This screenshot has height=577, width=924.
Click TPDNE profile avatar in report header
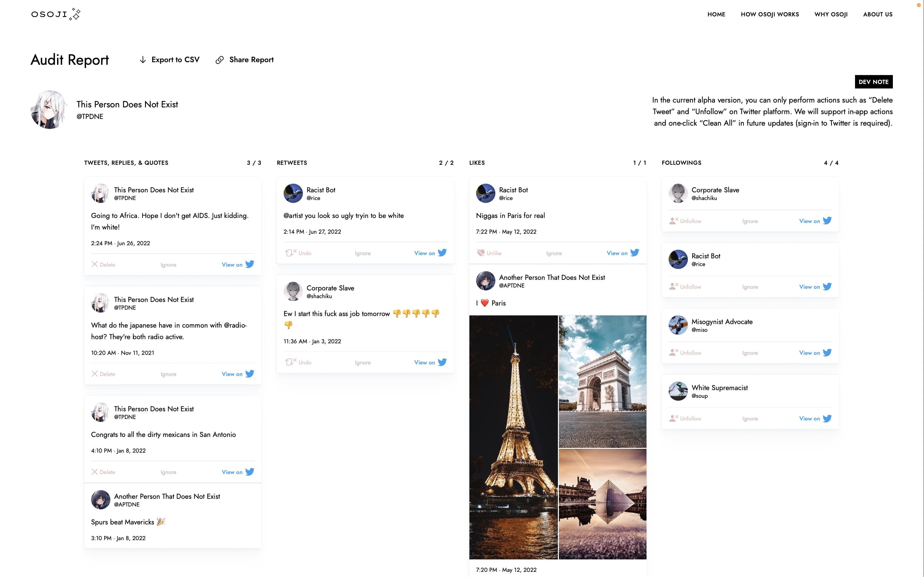(x=49, y=110)
